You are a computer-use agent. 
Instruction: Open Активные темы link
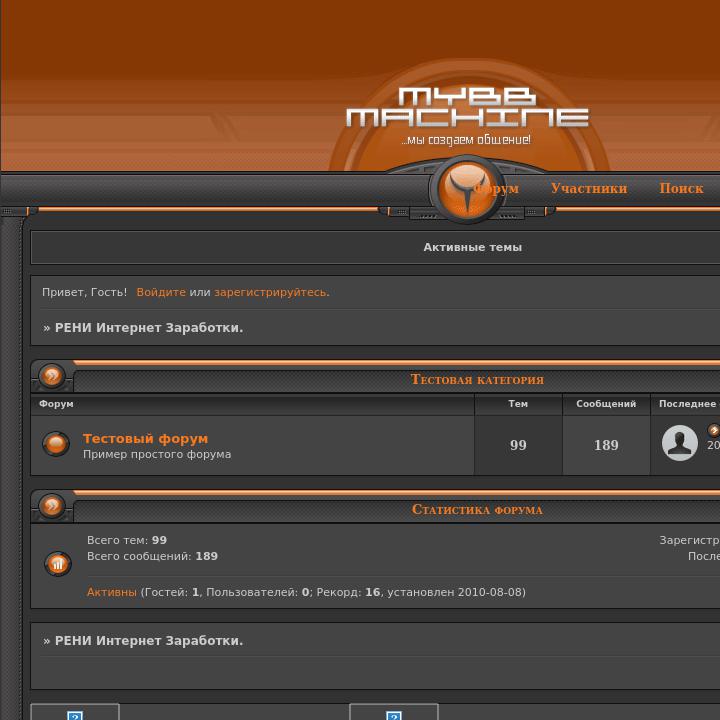472,247
